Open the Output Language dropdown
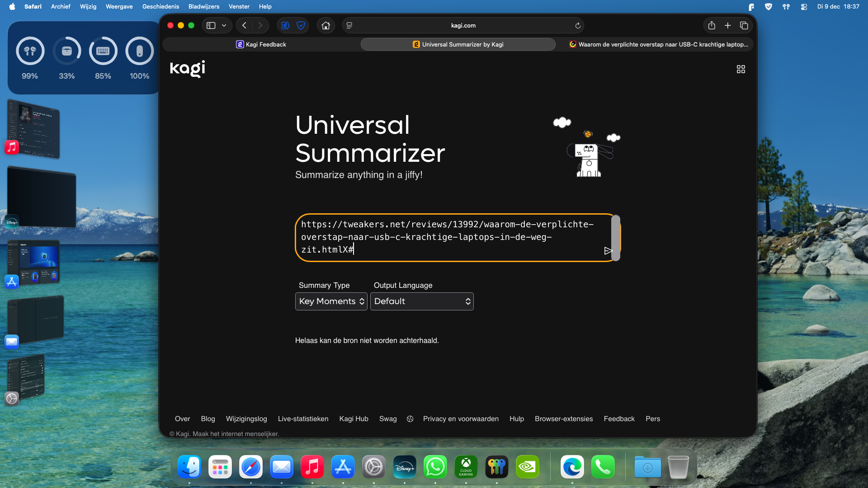This screenshot has width=868, height=488. pyautogui.click(x=421, y=301)
